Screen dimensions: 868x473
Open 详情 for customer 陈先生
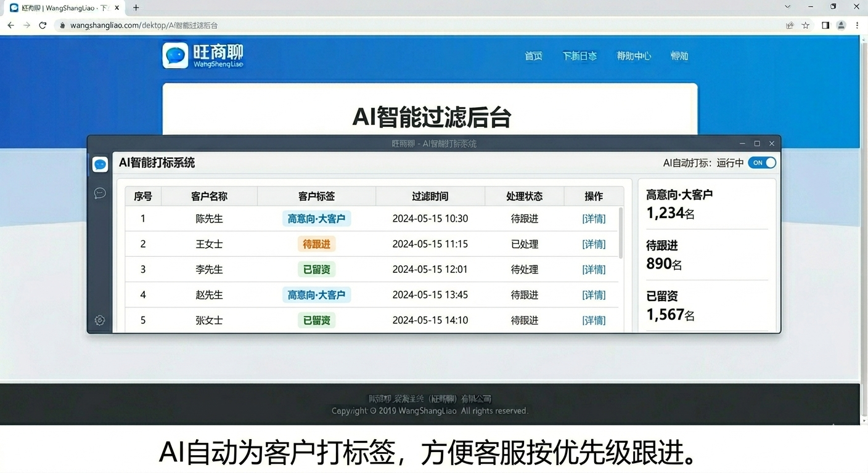click(594, 218)
